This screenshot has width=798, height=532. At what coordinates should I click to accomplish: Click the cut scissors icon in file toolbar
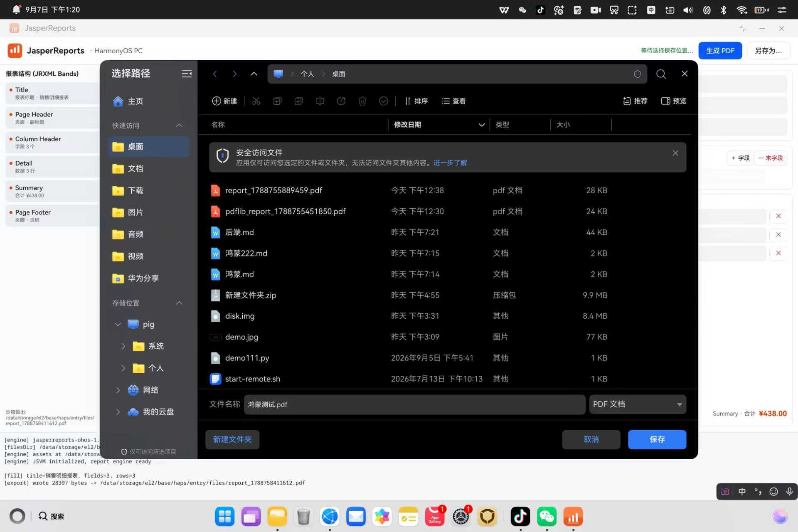pos(256,101)
